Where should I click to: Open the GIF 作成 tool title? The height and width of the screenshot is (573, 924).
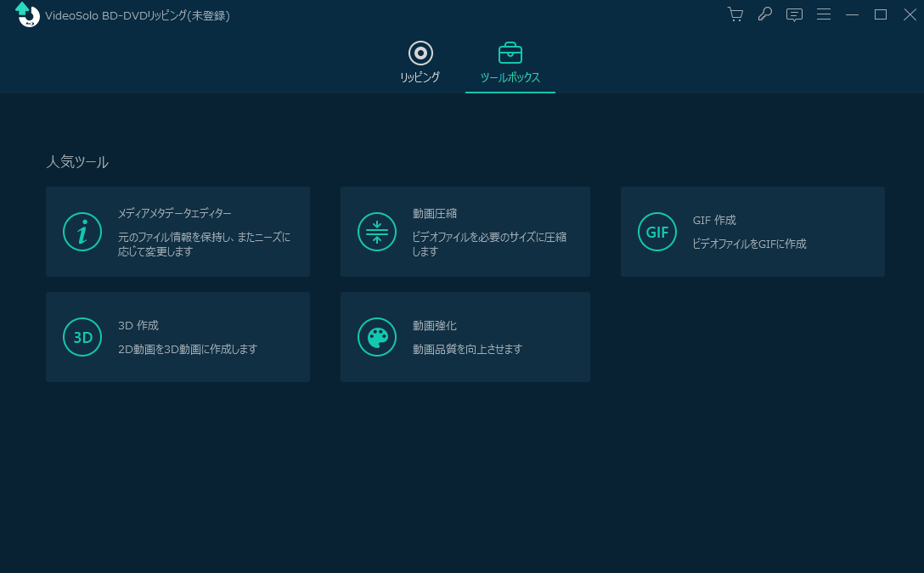714,220
